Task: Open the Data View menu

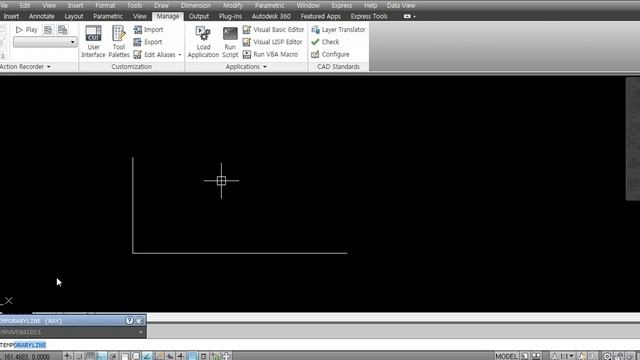Action: point(401,5)
